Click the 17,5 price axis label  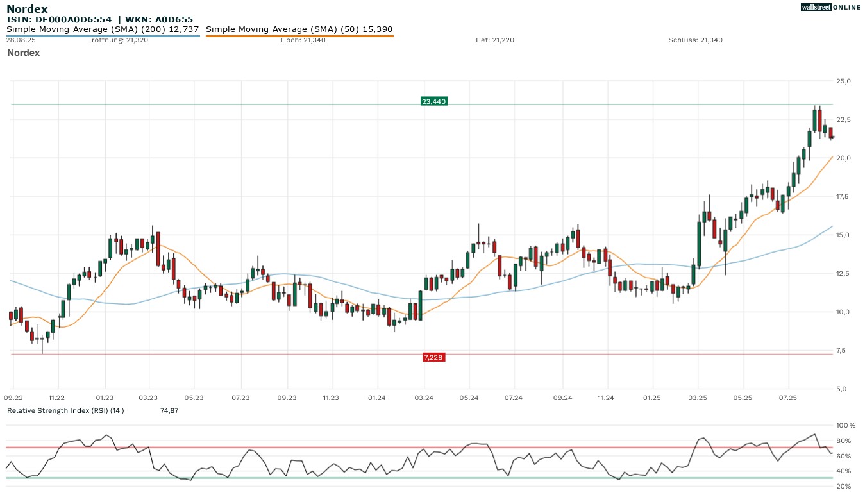tap(843, 197)
